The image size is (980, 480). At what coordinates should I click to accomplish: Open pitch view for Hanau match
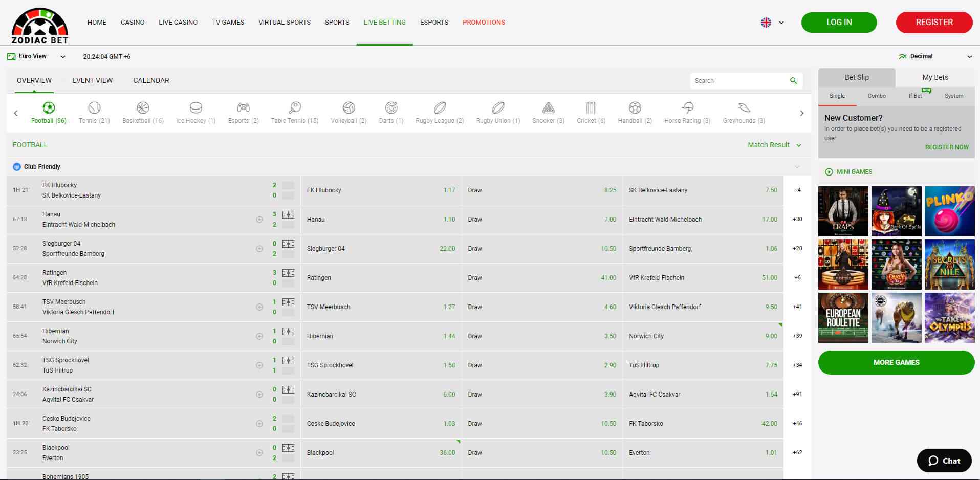coord(288,215)
